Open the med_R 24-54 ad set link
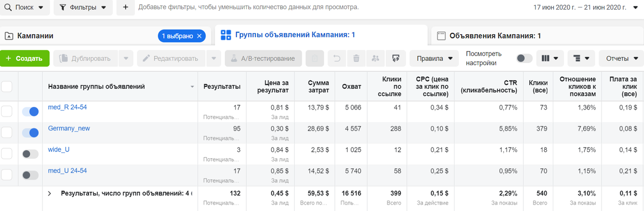The width and height of the screenshot is (644, 211). pos(67,107)
